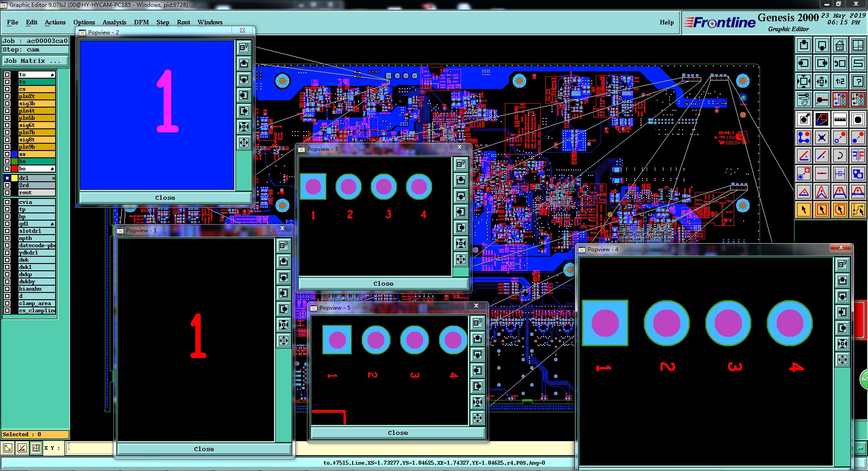
Task: Open the Edit menu
Action: point(32,22)
